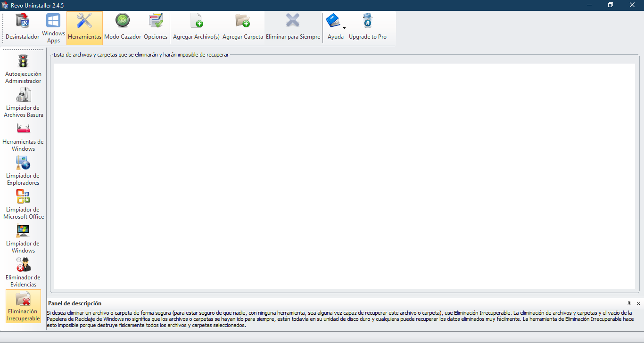The image size is (644, 343).
Task: Pin the Panel de descripción
Action: [629, 303]
